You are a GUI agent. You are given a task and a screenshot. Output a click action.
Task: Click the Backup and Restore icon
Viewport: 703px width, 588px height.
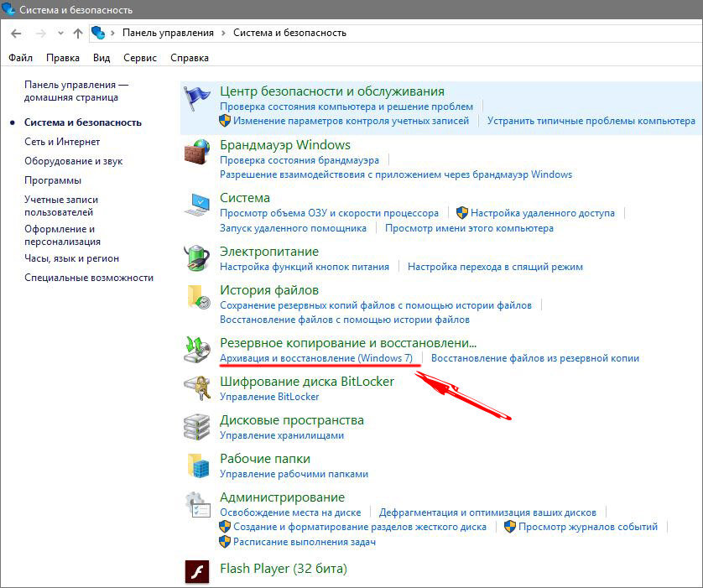tap(197, 350)
